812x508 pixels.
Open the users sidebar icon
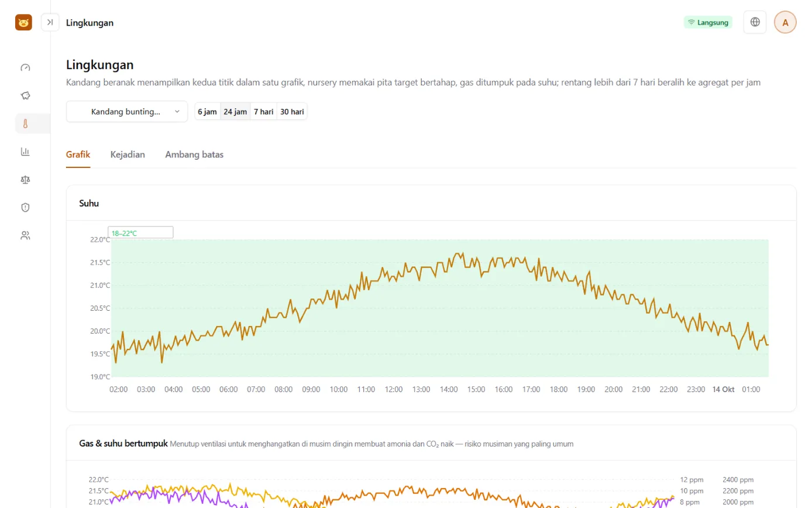click(x=25, y=235)
